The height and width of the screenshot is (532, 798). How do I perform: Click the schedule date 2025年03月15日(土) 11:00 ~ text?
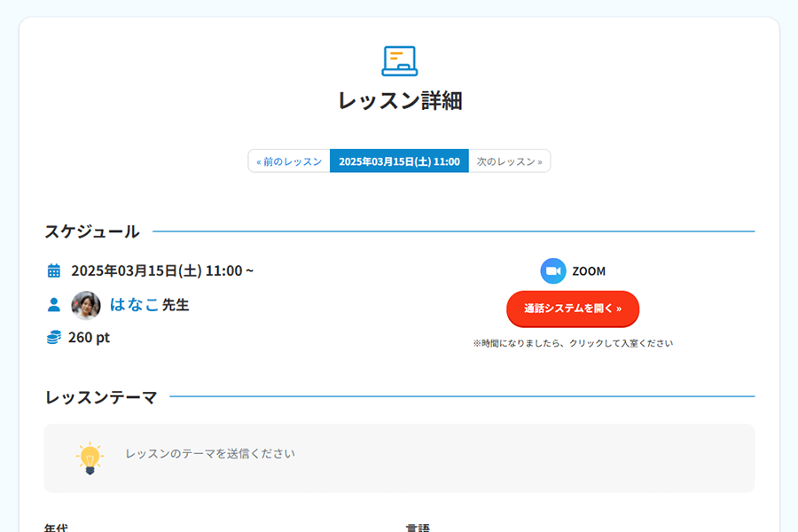(162, 270)
